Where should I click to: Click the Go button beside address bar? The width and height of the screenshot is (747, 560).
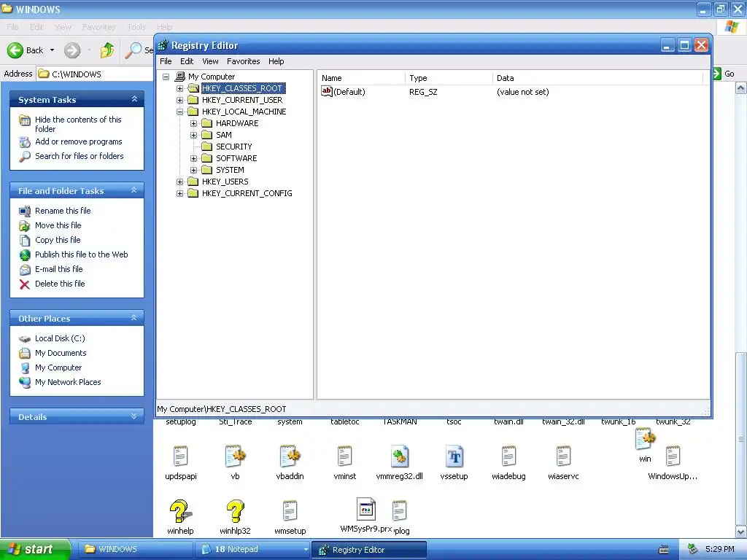(725, 74)
